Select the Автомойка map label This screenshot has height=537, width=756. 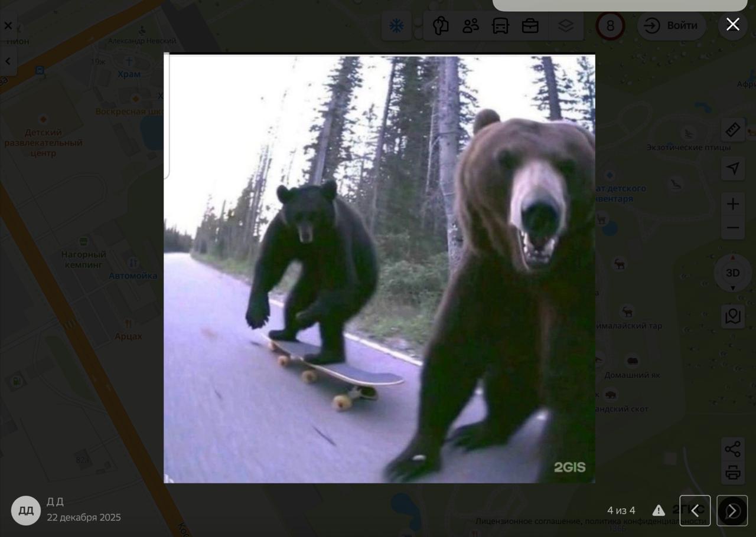133,276
